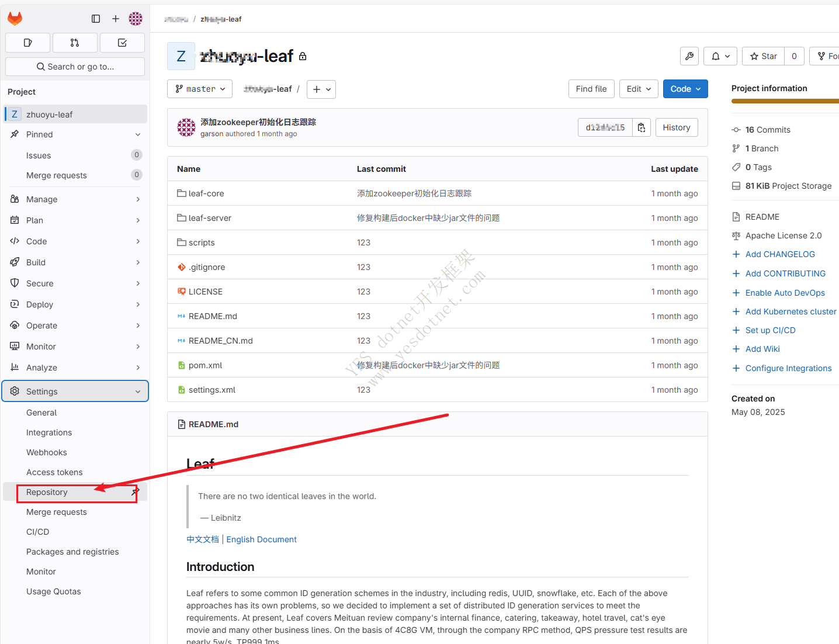Click the Find file button
The height and width of the screenshot is (644, 839).
click(x=591, y=89)
